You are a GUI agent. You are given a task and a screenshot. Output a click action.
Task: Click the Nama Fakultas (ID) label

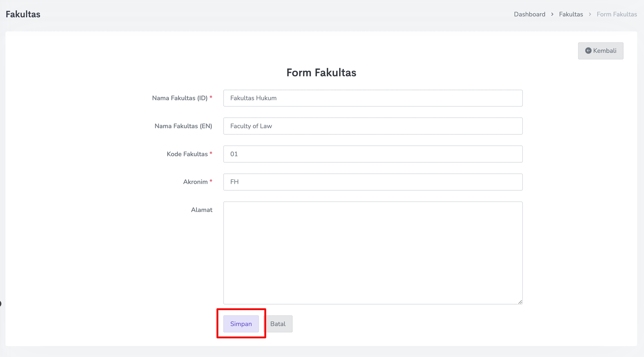tap(179, 98)
